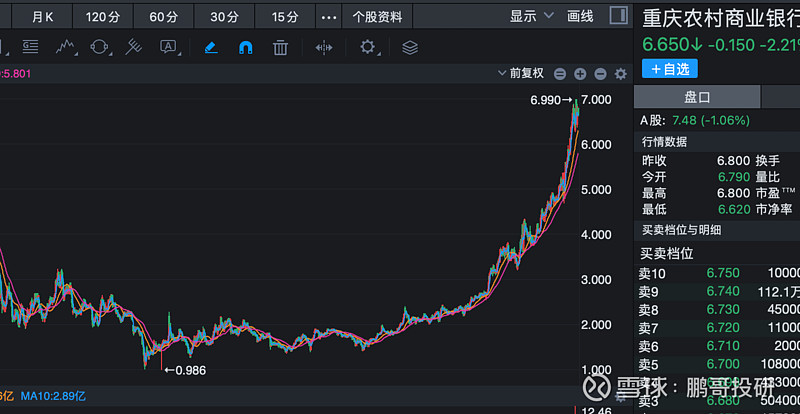Toggle the right side panel layout icon
Screen dimensions: 800x414
618,15
